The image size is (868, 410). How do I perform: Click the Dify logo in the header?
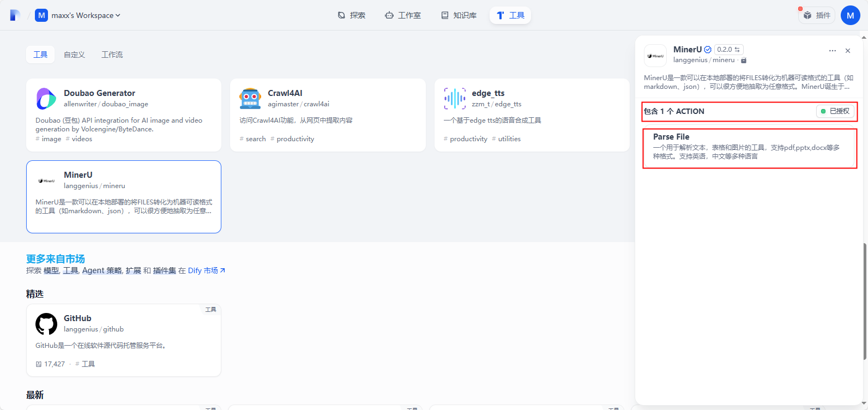15,15
